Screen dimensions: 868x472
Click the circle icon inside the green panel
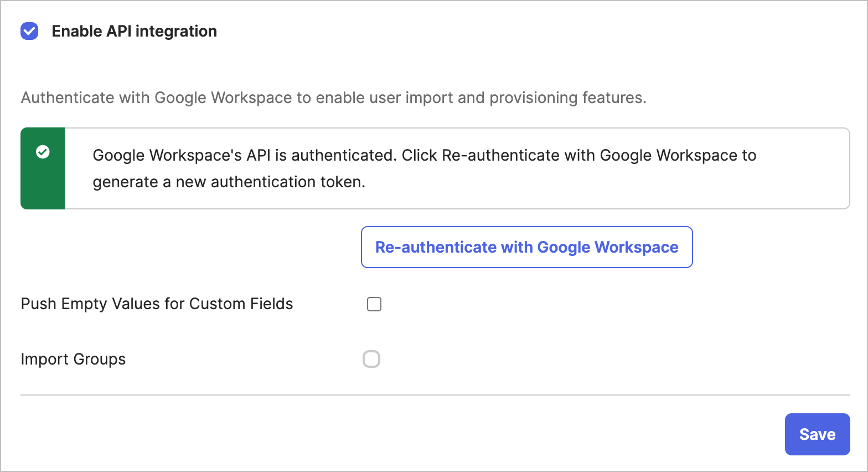(x=43, y=152)
